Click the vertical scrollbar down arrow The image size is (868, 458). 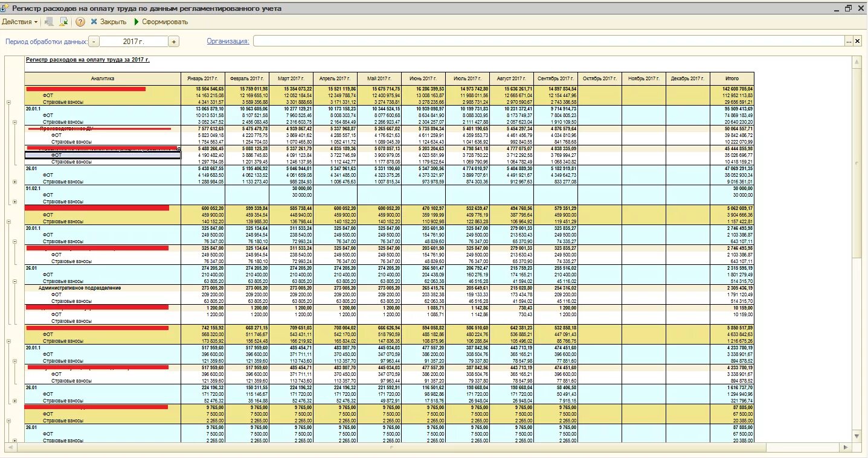(857, 436)
